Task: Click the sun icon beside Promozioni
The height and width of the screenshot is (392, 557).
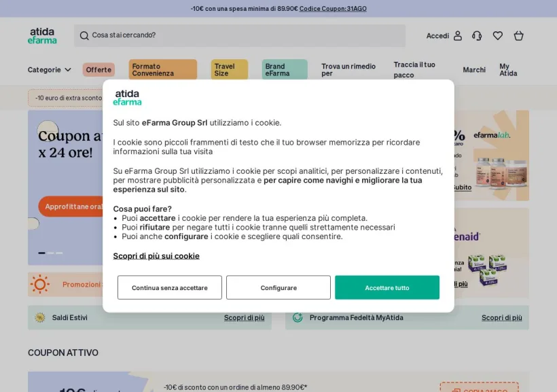Action: coord(40,284)
